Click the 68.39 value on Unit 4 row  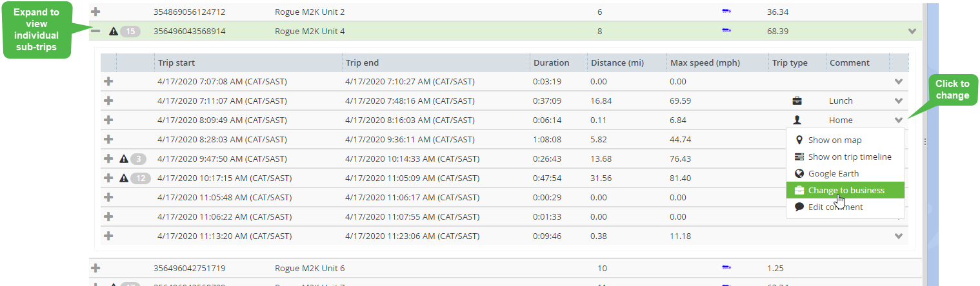click(x=778, y=31)
